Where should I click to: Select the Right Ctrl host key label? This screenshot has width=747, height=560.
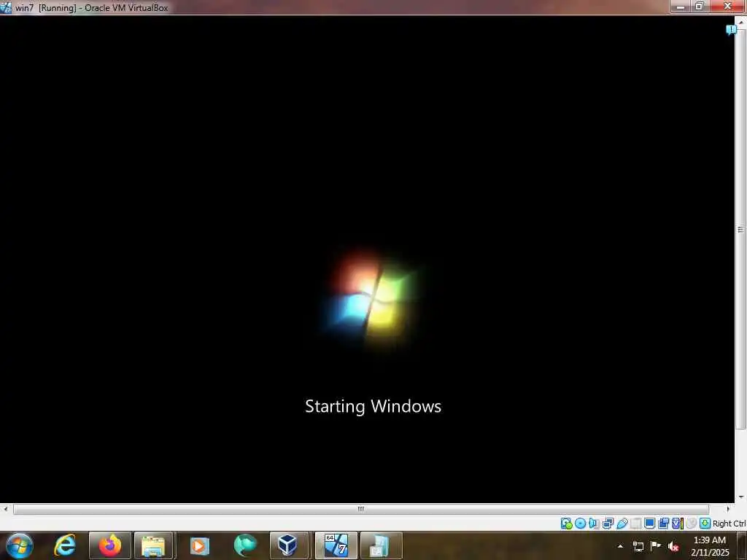click(x=729, y=524)
